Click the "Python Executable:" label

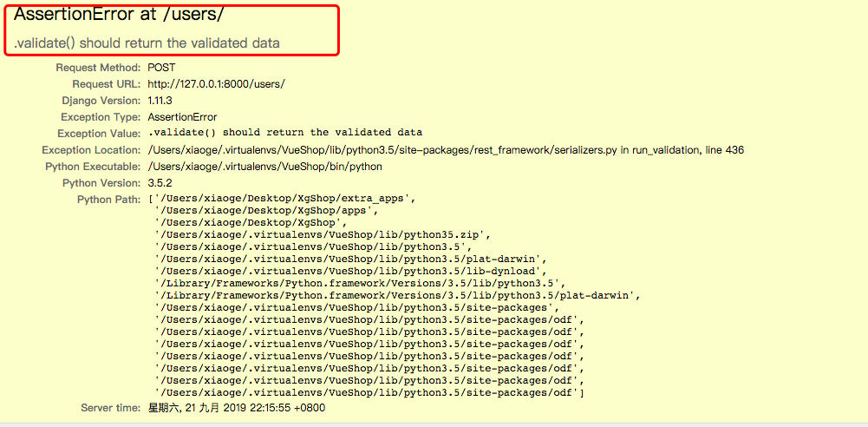click(93, 166)
